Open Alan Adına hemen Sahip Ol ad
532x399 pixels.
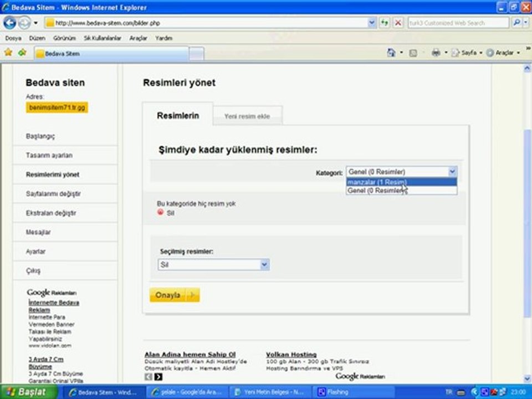pyautogui.click(x=190, y=354)
